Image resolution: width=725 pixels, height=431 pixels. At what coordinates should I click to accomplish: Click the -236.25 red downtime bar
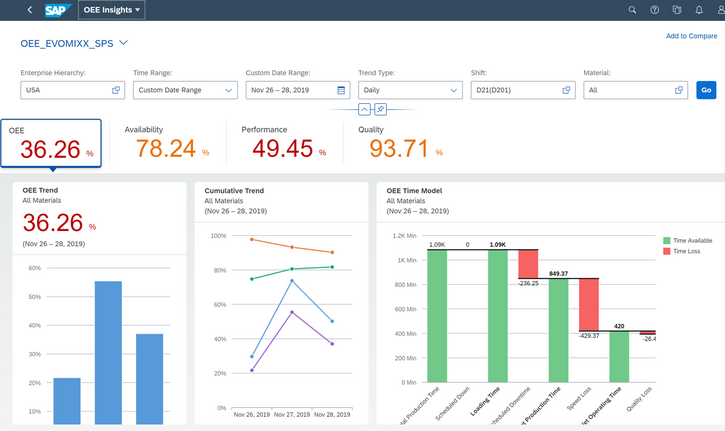pos(528,264)
